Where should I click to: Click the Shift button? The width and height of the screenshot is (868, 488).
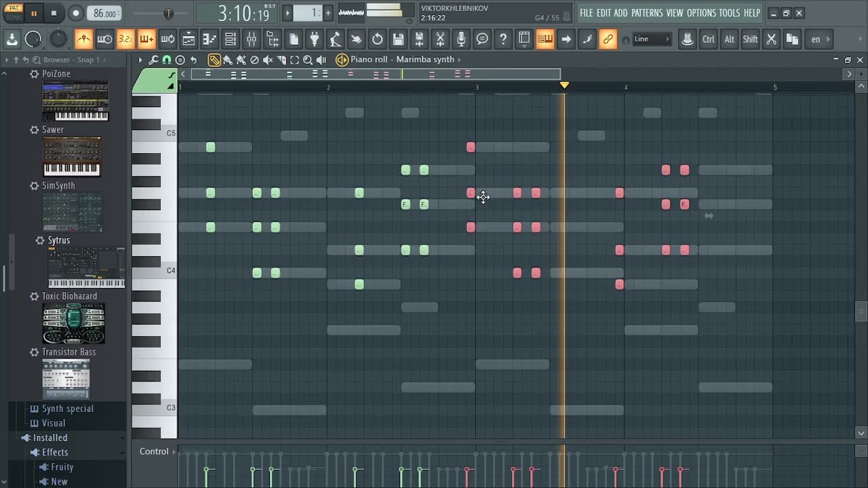pyautogui.click(x=750, y=39)
